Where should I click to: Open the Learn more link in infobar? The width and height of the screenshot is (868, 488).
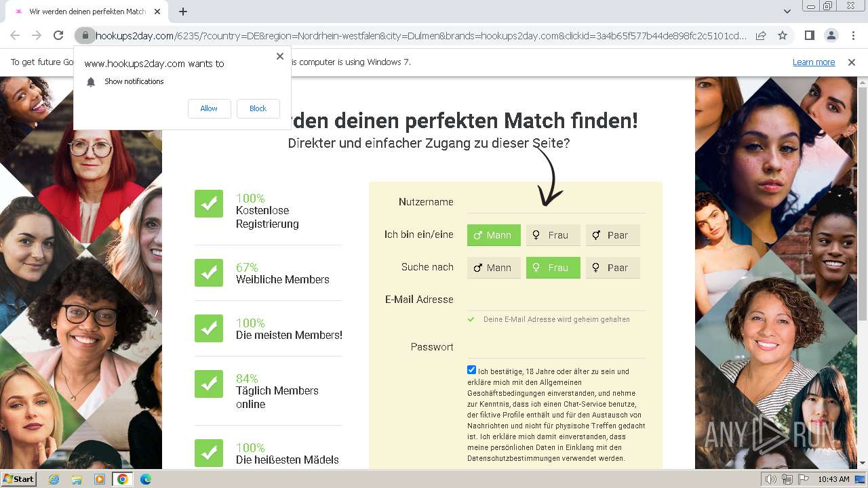814,62
